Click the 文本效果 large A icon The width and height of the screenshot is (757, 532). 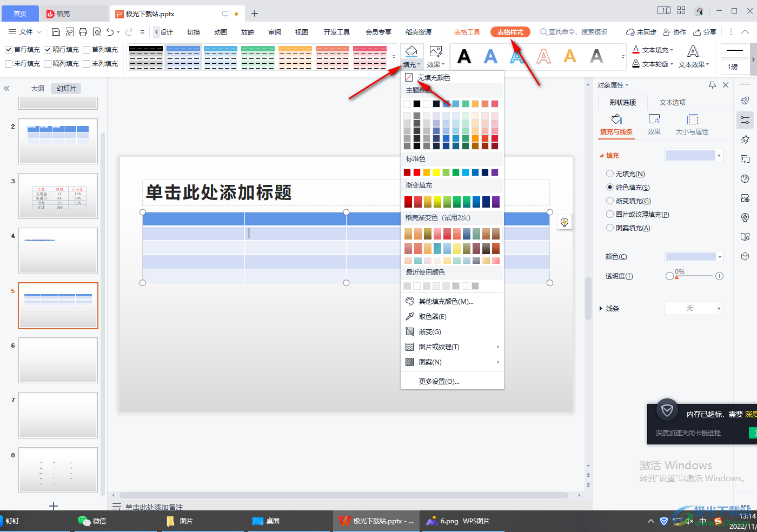click(693, 51)
